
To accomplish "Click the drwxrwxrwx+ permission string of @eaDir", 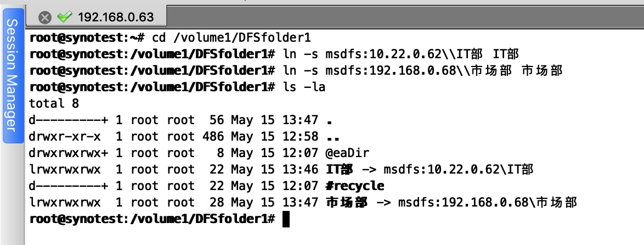I will [x=68, y=153].
